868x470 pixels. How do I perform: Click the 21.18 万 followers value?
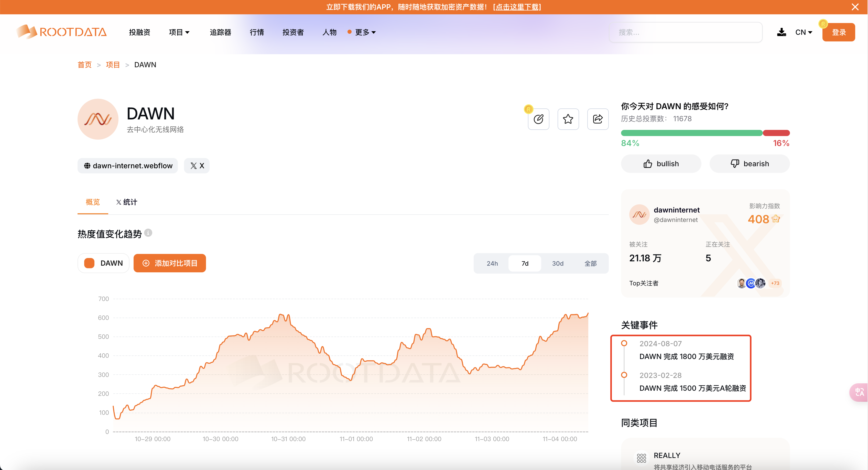tap(645, 258)
